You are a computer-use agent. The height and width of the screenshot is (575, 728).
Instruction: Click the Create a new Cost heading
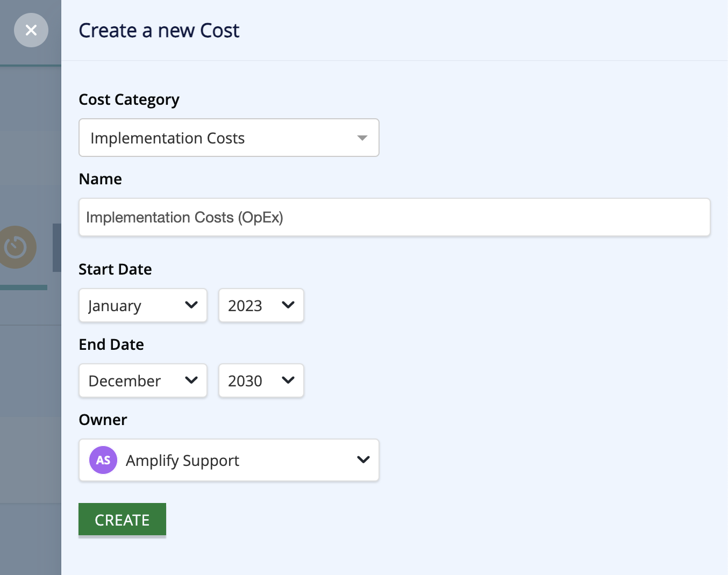pos(159,31)
